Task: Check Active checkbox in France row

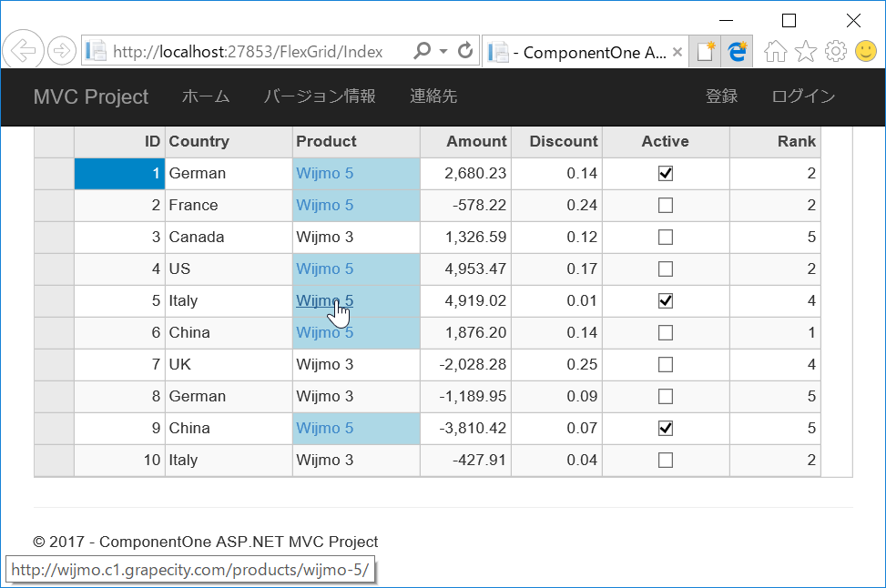Action: click(666, 205)
